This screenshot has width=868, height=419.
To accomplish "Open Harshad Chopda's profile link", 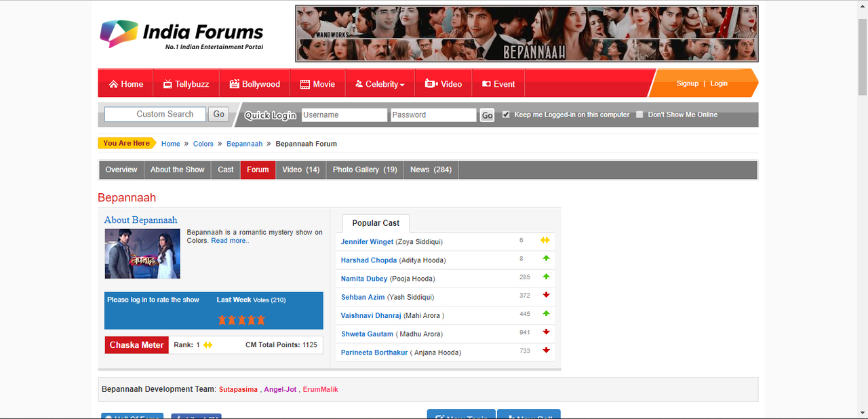I will tap(369, 260).
